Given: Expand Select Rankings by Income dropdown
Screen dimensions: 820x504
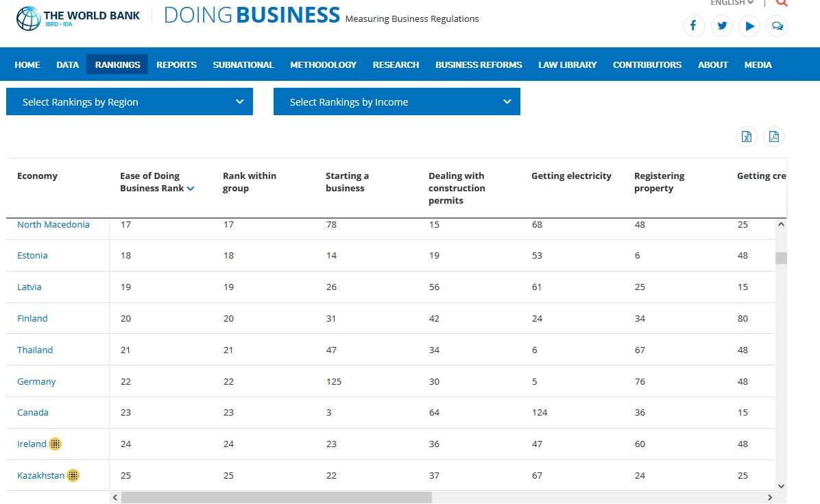Looking at the screenshot, I should click(x=396, y=101).
